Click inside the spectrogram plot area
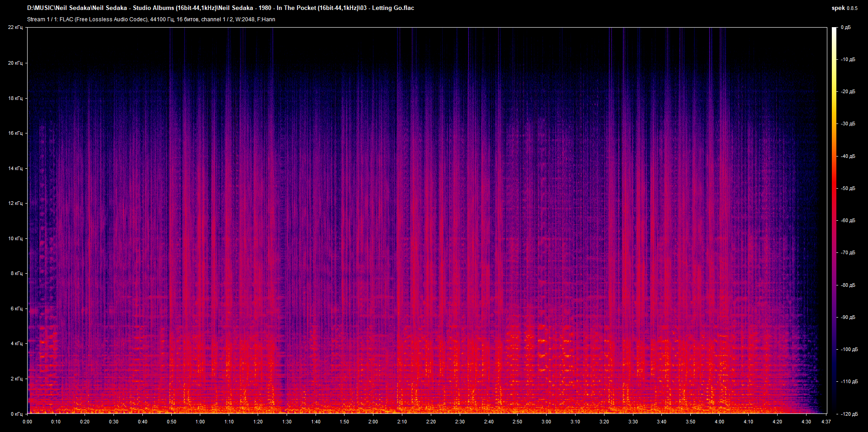 click(427, 220)
